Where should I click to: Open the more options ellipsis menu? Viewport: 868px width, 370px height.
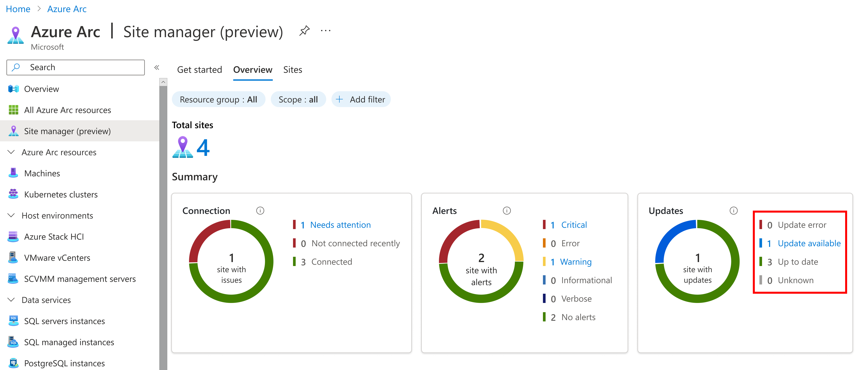click(326, 31)
